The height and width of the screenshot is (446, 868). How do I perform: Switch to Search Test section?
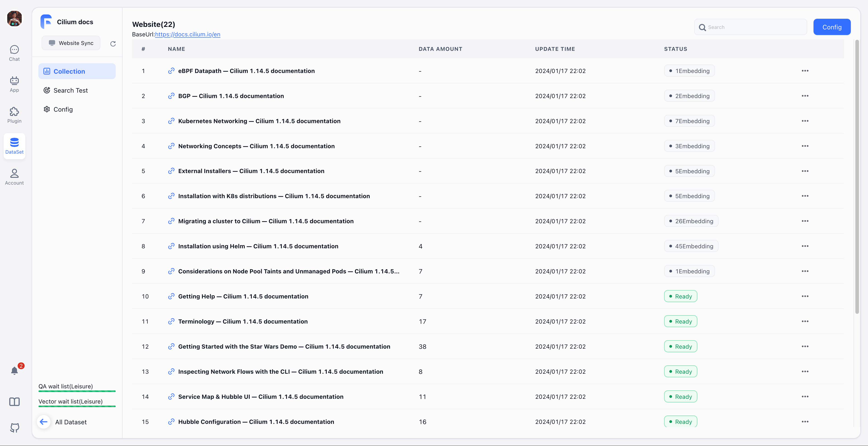coord(71,90)
